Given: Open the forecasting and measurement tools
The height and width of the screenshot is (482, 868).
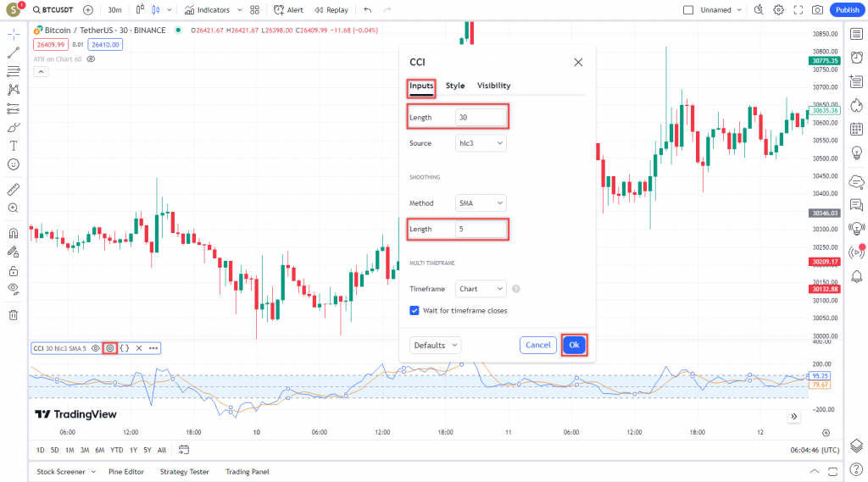Looking at the screenshot, I should point(14,108).
